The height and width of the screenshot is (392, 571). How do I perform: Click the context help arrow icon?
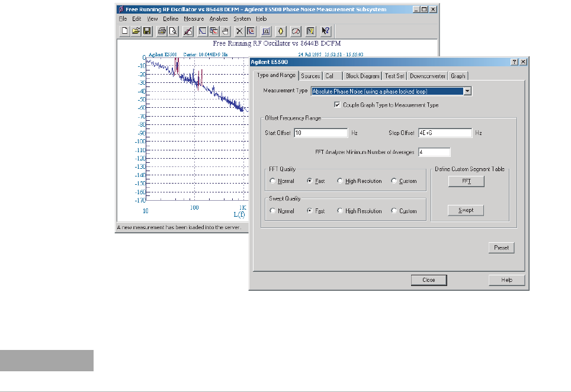point(325,31)
